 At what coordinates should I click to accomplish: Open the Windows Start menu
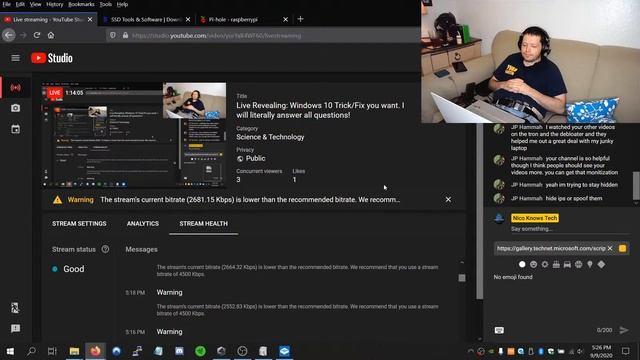(x=10, y=351)
